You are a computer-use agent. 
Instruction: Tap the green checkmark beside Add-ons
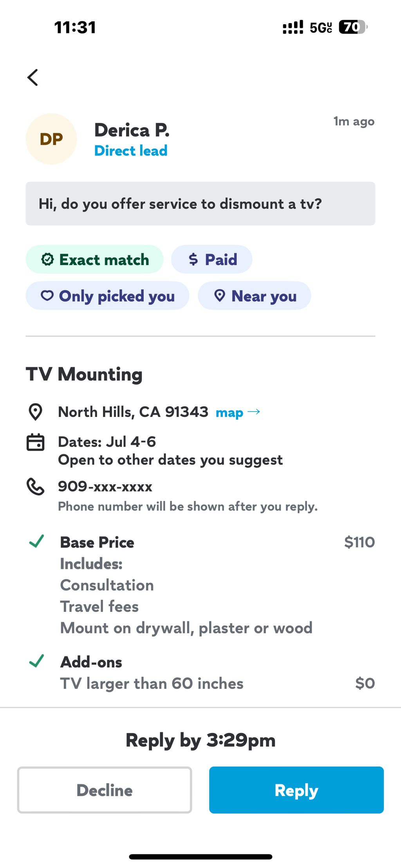(x=37, y=661)
